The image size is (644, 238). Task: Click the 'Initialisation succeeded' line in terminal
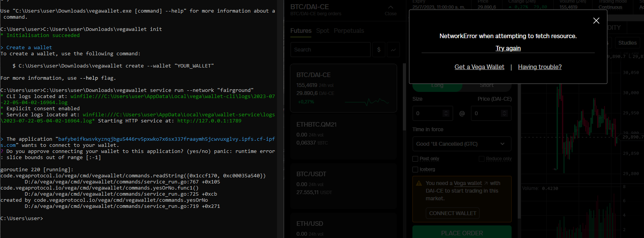click(43, 35)
